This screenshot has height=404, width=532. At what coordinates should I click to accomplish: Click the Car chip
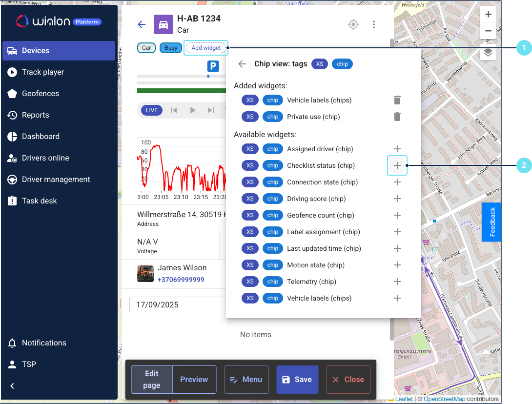(146, 48)
